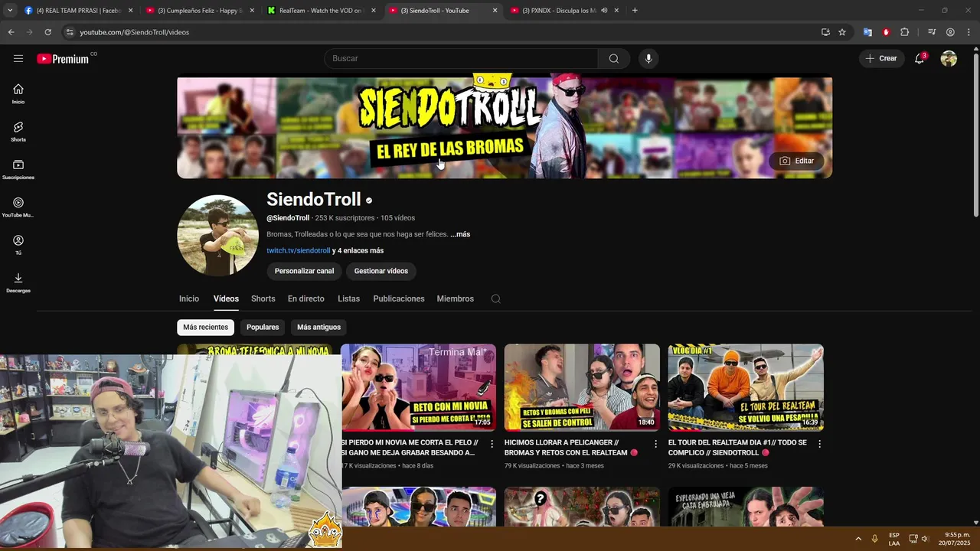This screenshot has height=551, width=980.
Task: Open the Publicaciones tab
Action: 399,298
